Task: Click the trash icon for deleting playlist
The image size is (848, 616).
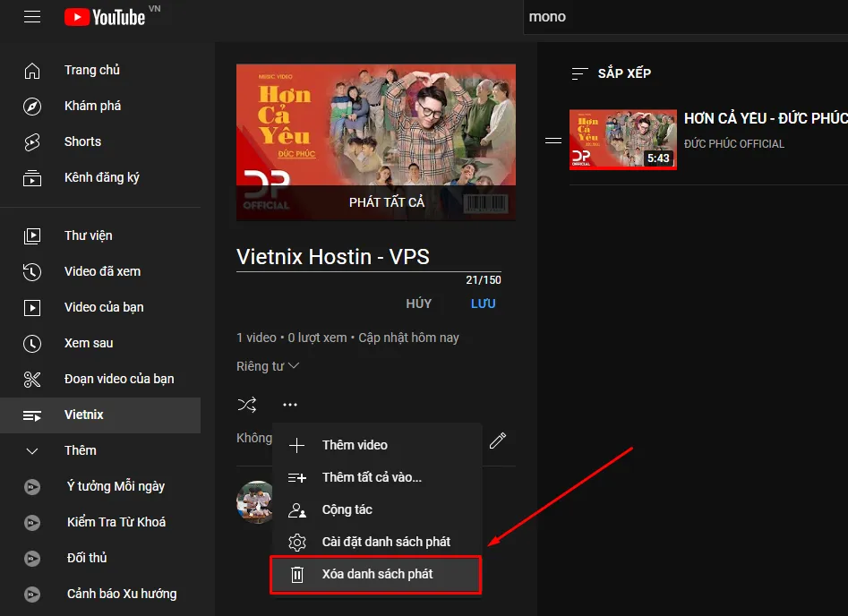Action: pyautogui.click(x=297, y=574)
